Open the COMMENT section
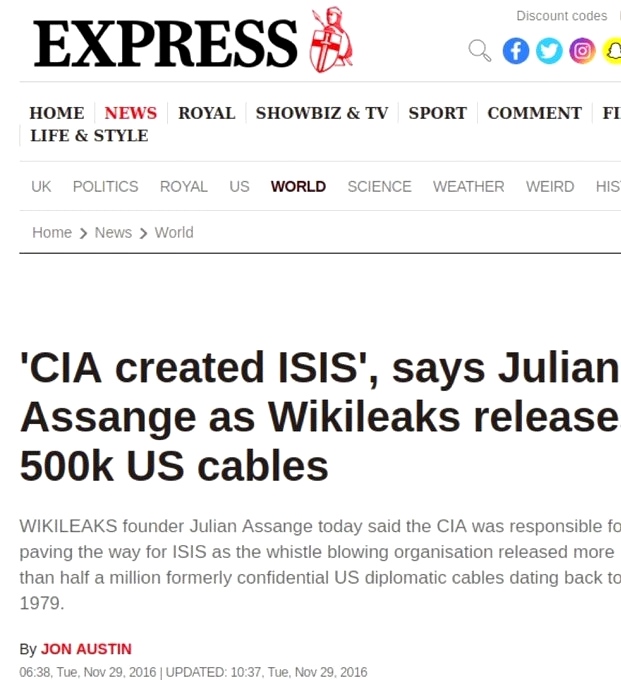This screenshot has width=621, height=680. point(534,113)
